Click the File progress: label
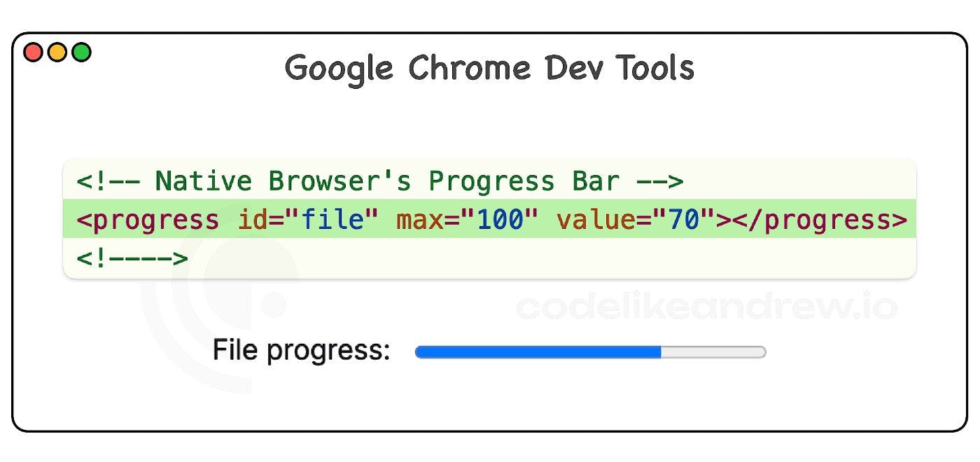The image size is (980, 462). tap(301, 349)
